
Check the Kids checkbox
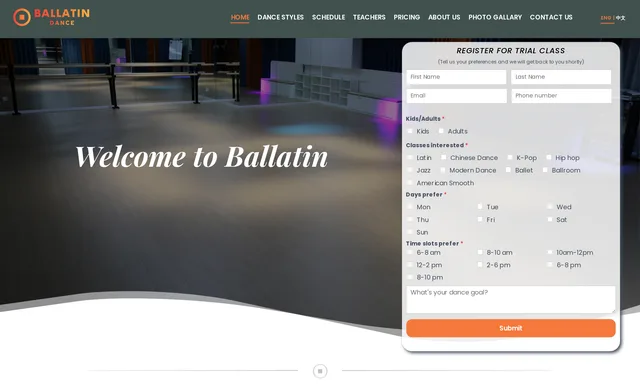[x=410, y=131]
